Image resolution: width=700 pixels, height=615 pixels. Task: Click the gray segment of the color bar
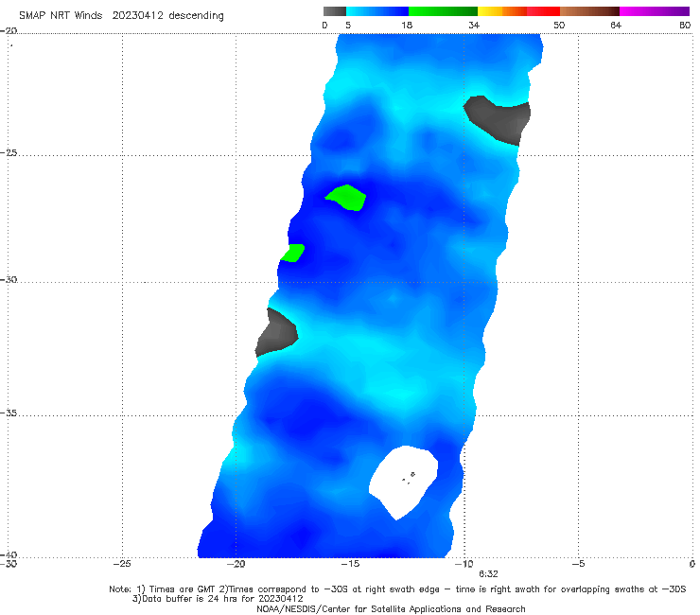[x=334, y=11]
